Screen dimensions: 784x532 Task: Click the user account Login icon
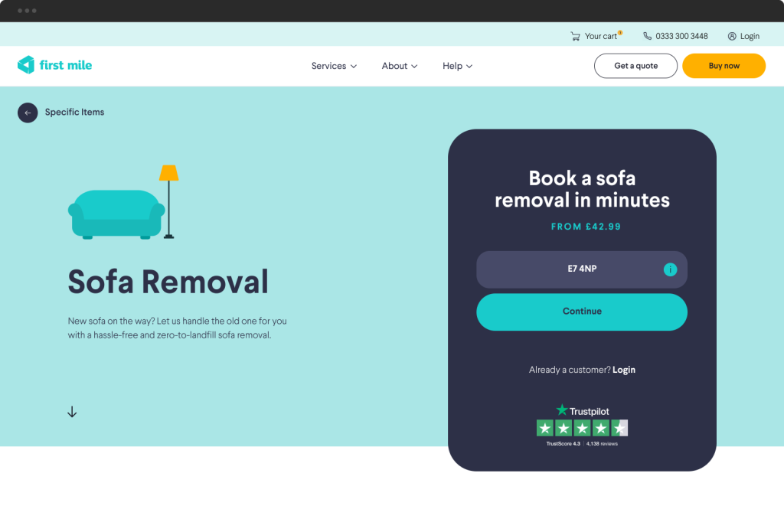[732, 36]
